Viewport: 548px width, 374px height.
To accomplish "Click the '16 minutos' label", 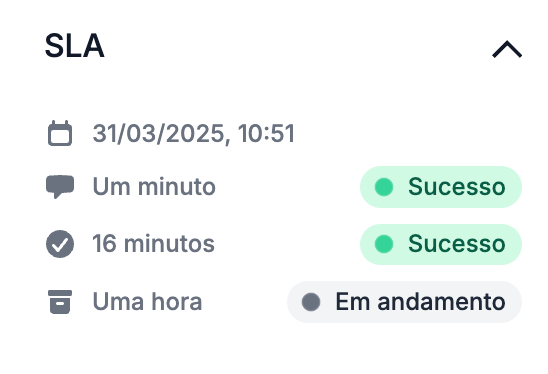I will (153, 244).
